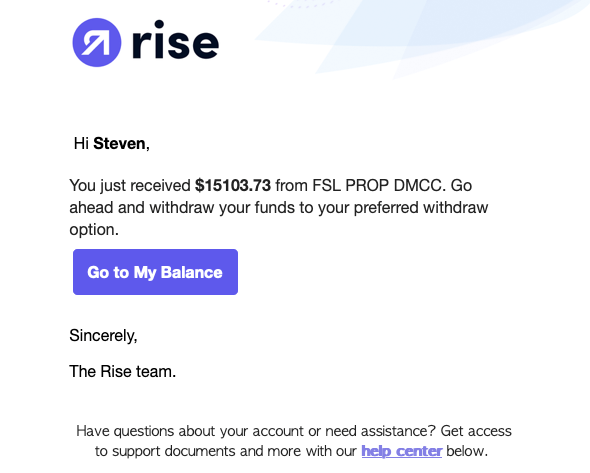Click the light blue decorative header graphic
Viewport: 590px width, 473px height.
tap(421, 36)
